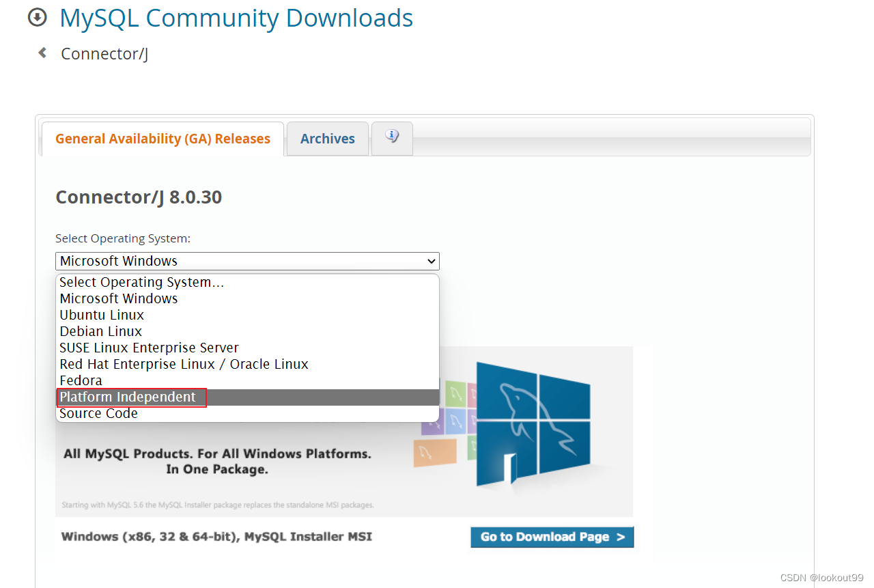The image size is (874, 588).
Task: Choose the Select Operating System… placeholder option
Action: click(247, 282)
